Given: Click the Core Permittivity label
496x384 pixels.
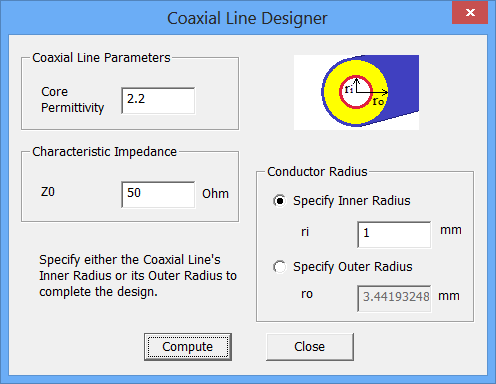Looking at the screenshot, I should coord(72,100).
